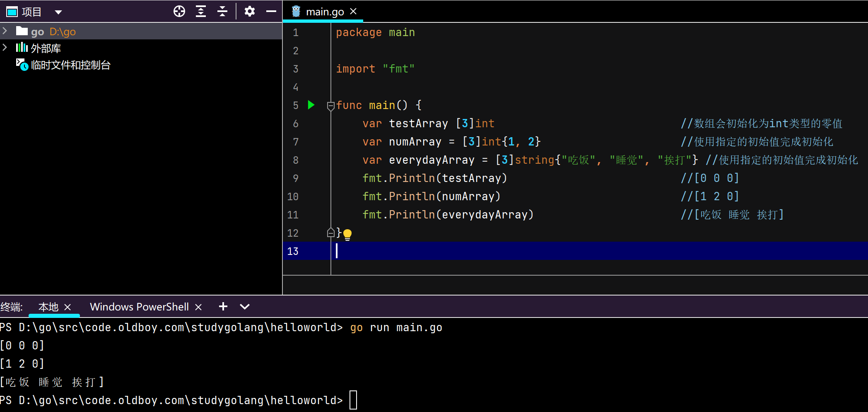The width and height of the screenshot is (868, 412).
Task: Click 'package main' on line 1
Action: tap(375, 32)
